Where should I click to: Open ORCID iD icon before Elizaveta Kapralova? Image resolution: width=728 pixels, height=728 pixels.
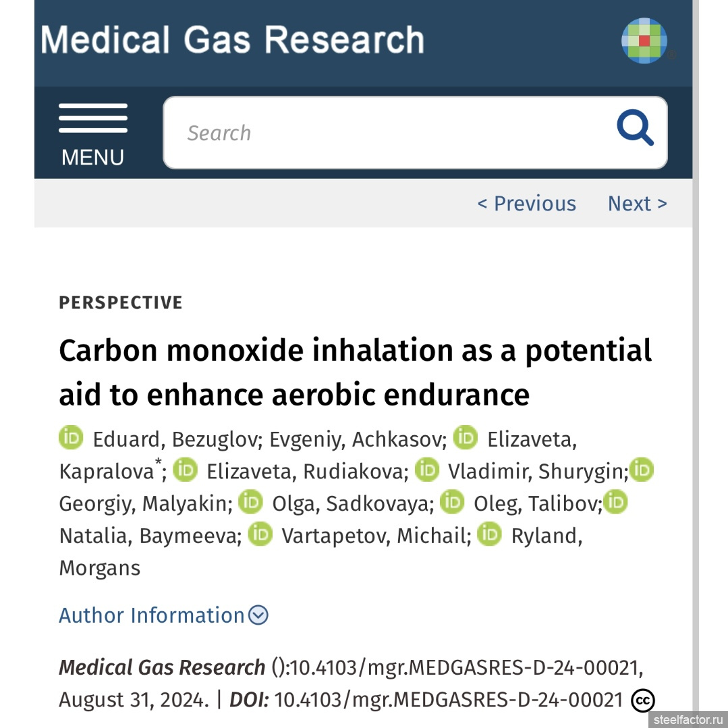(x=466, y=437)
